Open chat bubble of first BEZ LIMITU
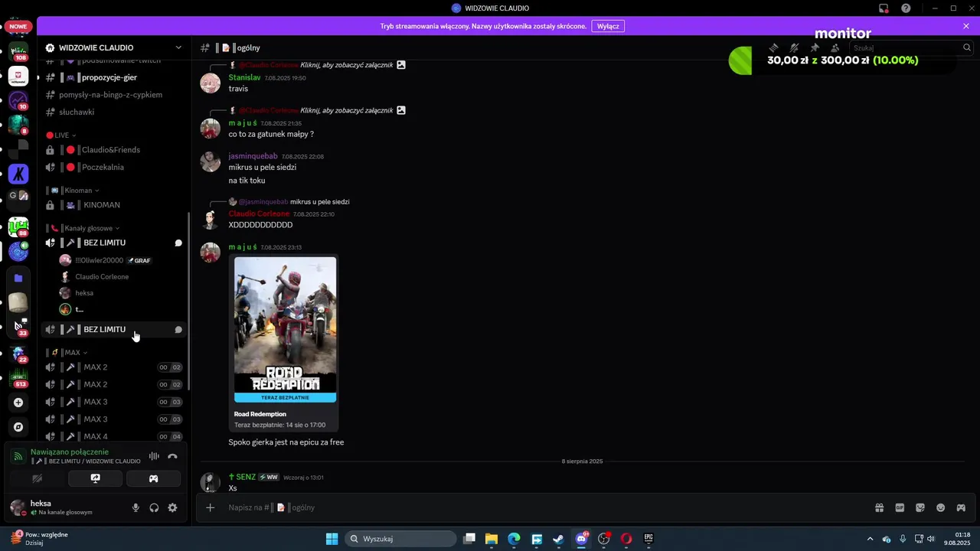Image resolution: width=980 pixels, height=551 pixels. pos(178,243)
